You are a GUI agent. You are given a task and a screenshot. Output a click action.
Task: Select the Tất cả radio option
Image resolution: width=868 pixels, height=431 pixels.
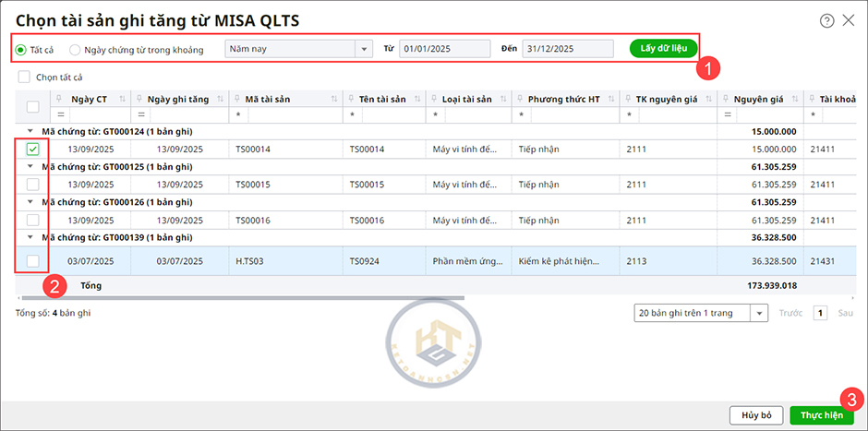[x=21, y=49]
